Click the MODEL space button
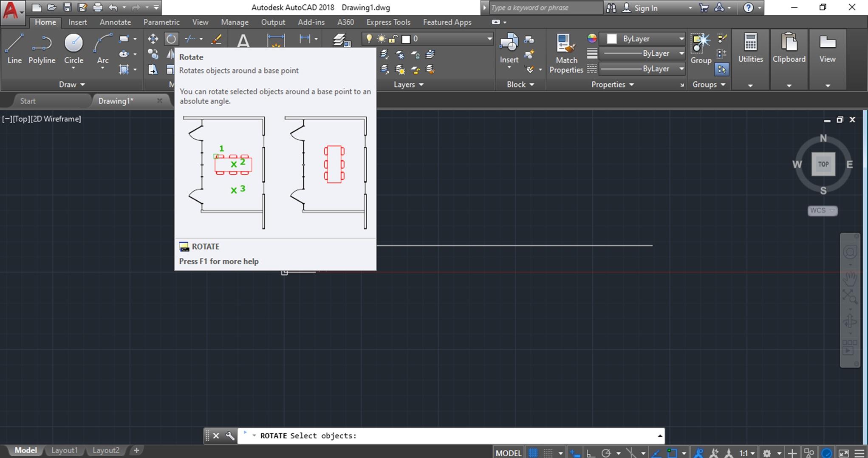 pyautogui.click(x=509, y=453)
